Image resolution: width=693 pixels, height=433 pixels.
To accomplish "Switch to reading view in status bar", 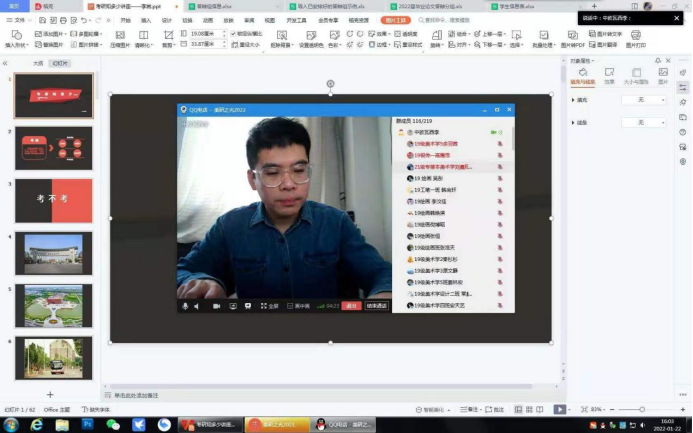I will [x=540, y=410].
